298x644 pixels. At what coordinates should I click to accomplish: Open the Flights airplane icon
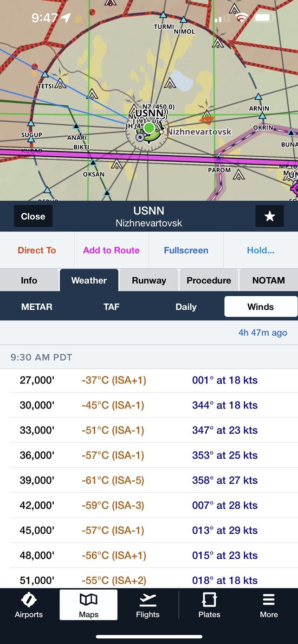tap(148, 605)
